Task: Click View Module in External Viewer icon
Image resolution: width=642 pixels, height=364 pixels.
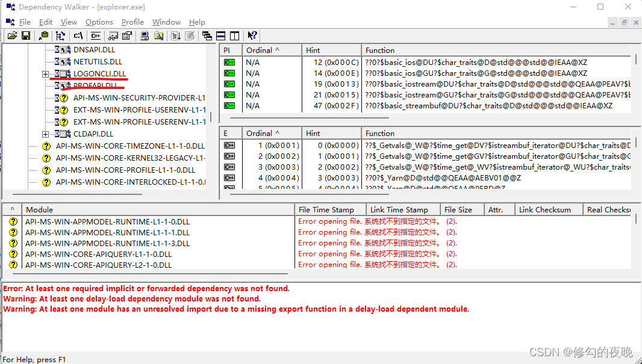Action: 113,35
